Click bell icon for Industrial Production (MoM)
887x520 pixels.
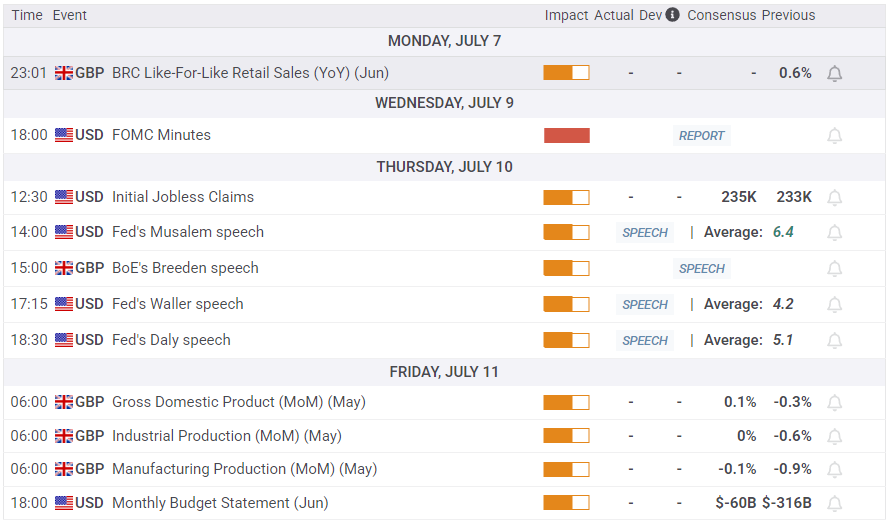pyautogui.click(x=834, y=437)
